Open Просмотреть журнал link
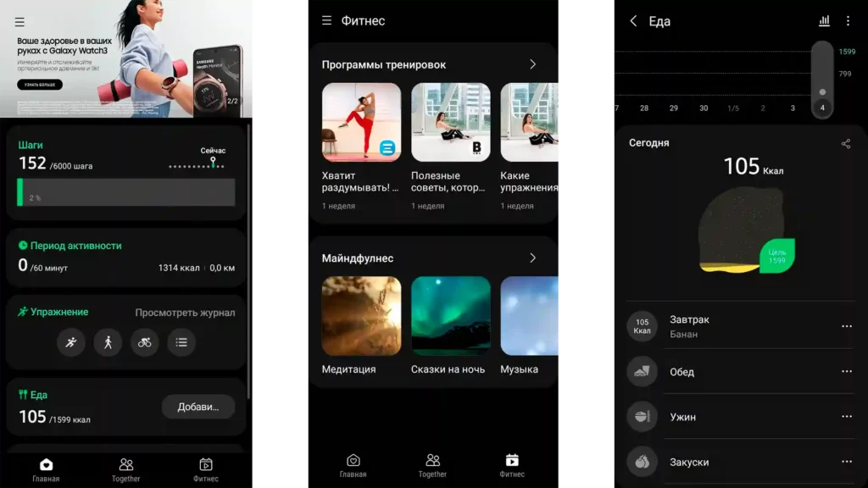868x488 pixels. click(x=185, y=313)
